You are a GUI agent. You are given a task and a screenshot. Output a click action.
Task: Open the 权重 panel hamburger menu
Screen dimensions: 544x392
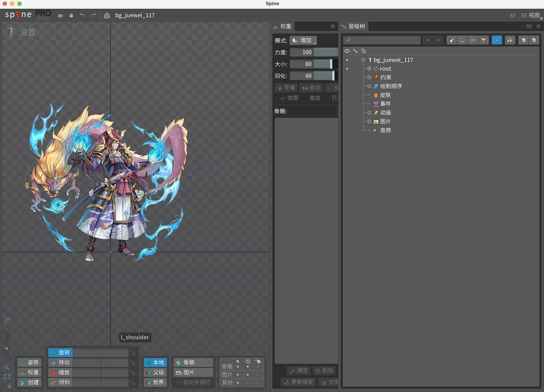333,26
